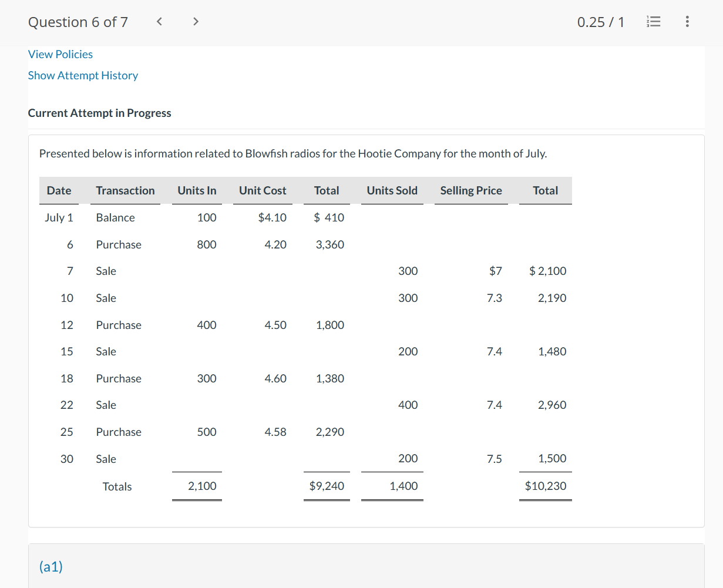Click the Units In column header
The width and height of the screenshot is (723, 588).
coord(197,190)
